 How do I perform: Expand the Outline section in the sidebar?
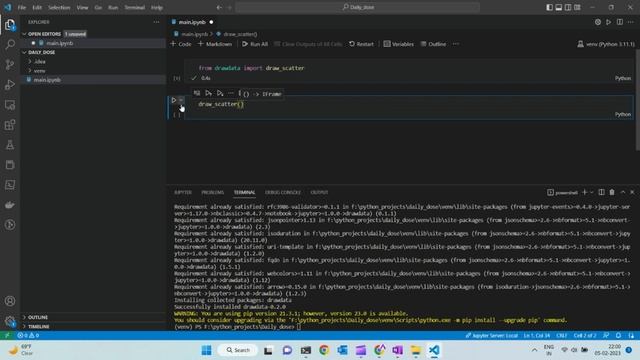point(93,317)
